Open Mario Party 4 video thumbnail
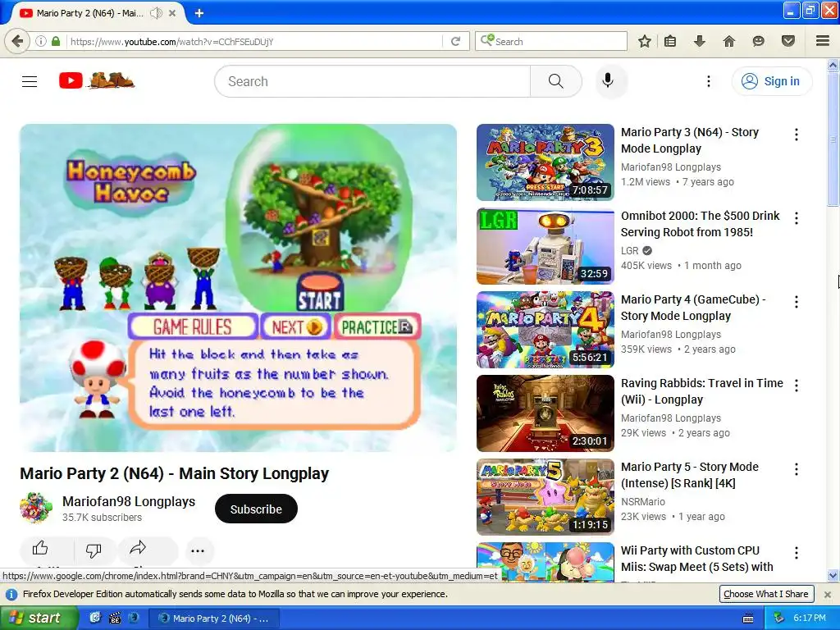The image size is (840, 630). coord(546,330)
